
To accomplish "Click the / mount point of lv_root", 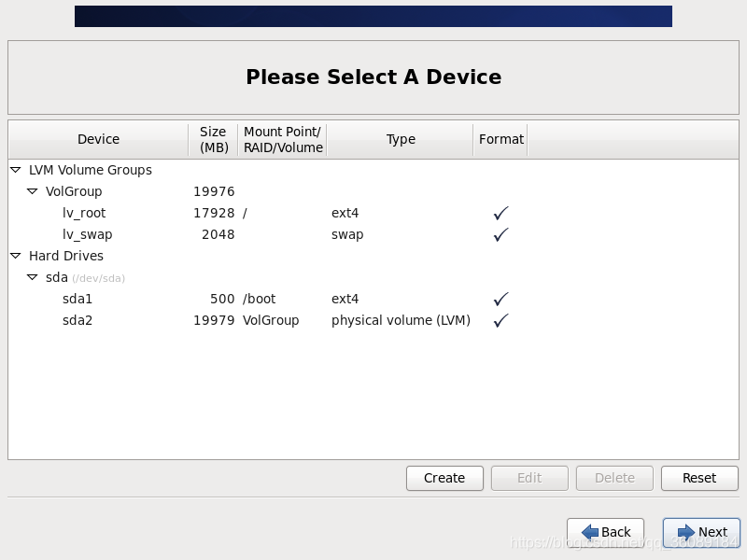I will tap(245, 213).
